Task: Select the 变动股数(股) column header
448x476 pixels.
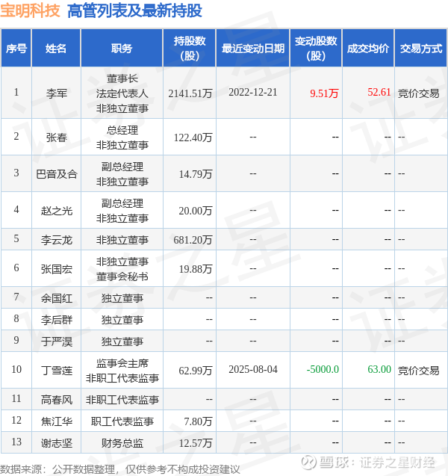Action: [316, 48]
